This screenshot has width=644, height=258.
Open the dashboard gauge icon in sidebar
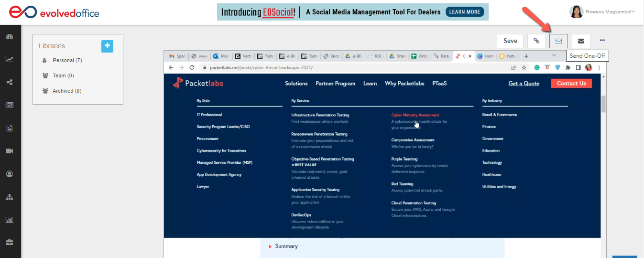coord(9,37)
